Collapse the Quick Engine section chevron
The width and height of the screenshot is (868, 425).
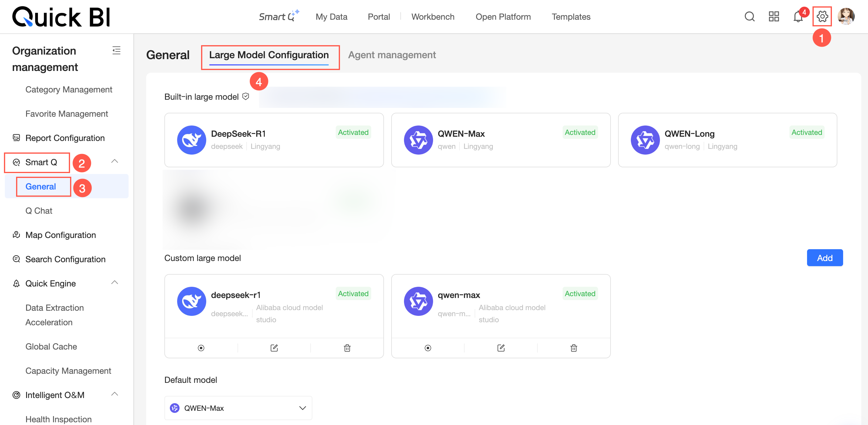(115, 283)
